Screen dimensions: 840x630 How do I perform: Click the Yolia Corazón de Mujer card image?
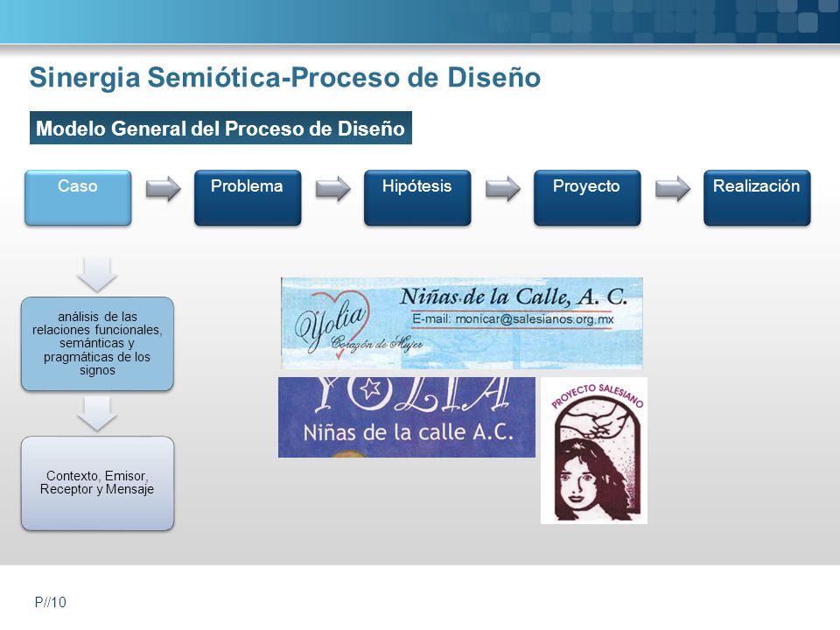(462, 323)
